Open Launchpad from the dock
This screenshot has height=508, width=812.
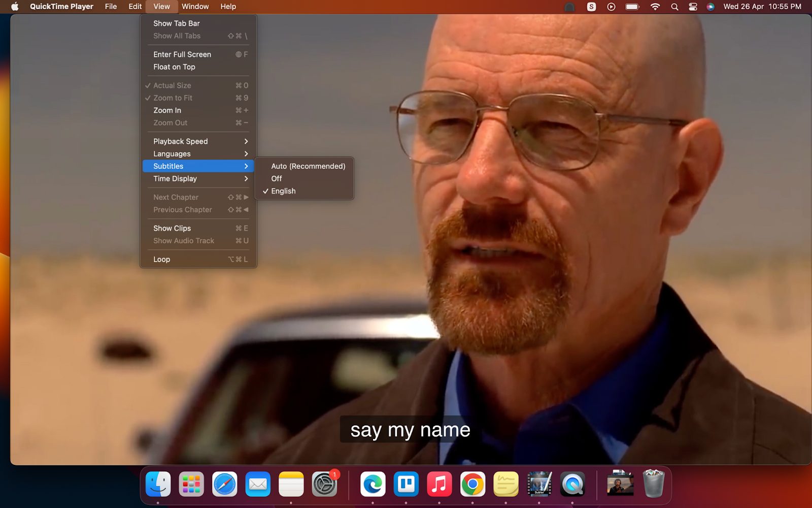[191, 484]
